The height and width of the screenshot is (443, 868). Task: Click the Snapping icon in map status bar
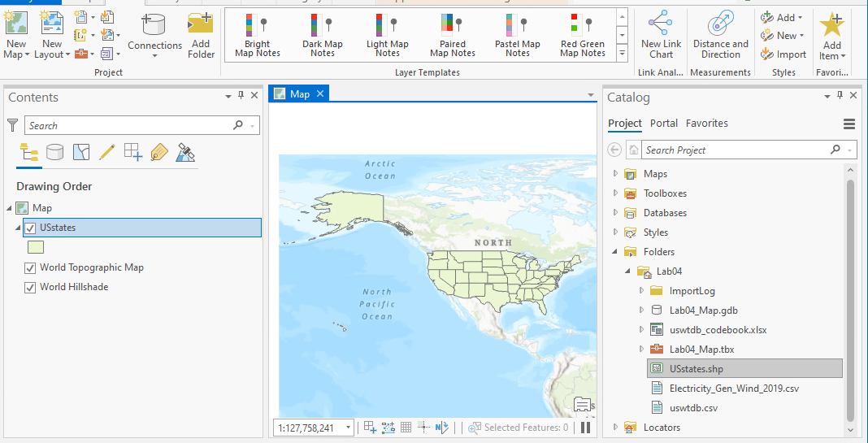point(370,428)
